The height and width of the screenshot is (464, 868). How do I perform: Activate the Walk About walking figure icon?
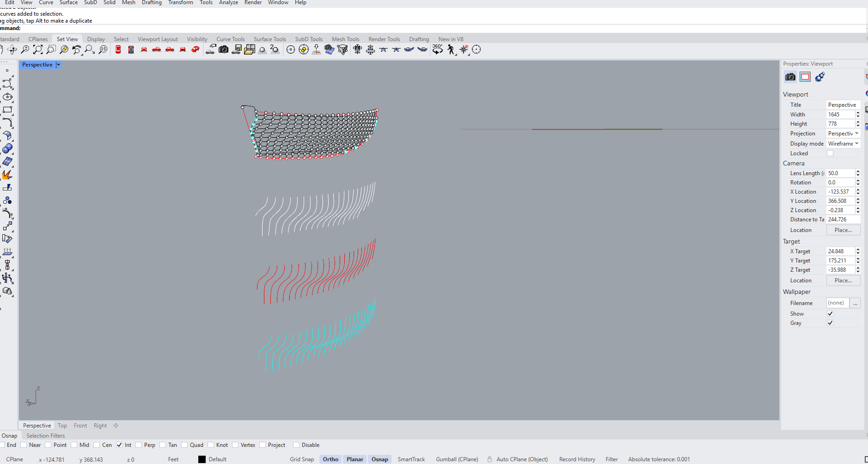(x=451, y=49)
